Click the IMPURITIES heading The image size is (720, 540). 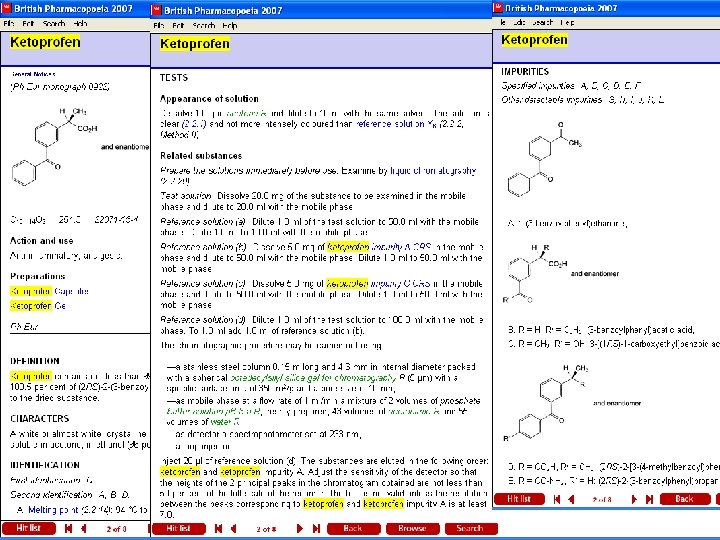pos(525,72)
